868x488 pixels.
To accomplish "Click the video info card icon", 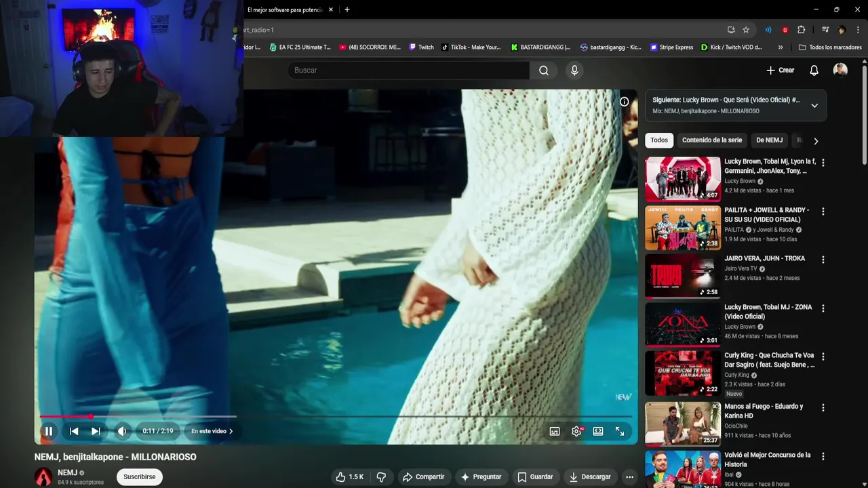I will [x=624, y=102].
